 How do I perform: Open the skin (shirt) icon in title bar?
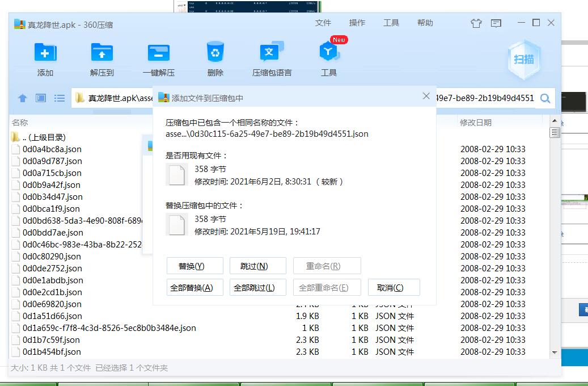coord(476,23)
